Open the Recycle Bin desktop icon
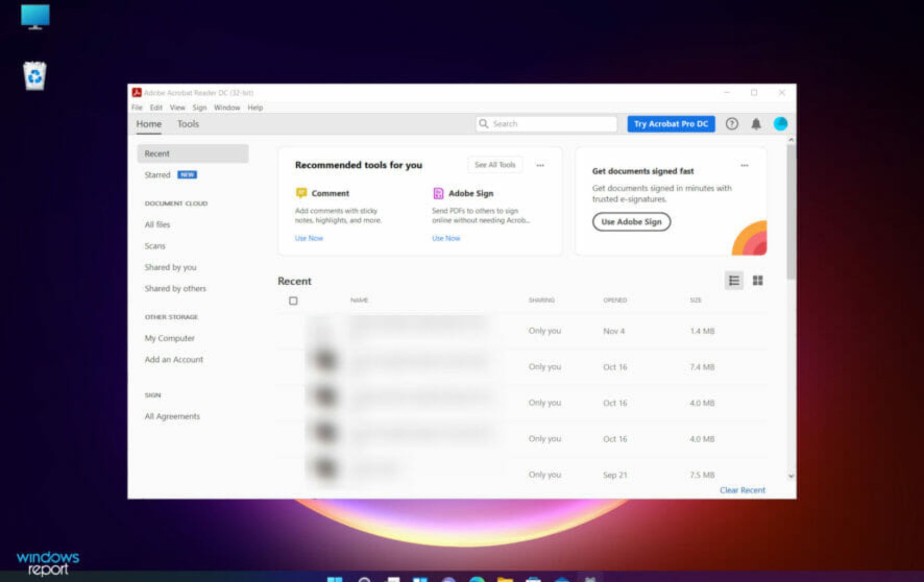The height and width of the screenshot is (582, 924). coord(35,76)
